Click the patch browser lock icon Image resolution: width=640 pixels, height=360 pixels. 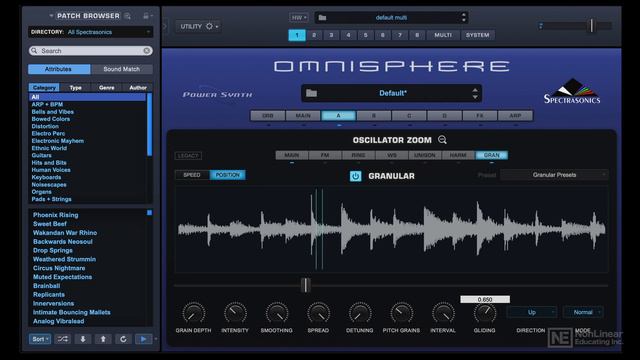click(146, 16)
